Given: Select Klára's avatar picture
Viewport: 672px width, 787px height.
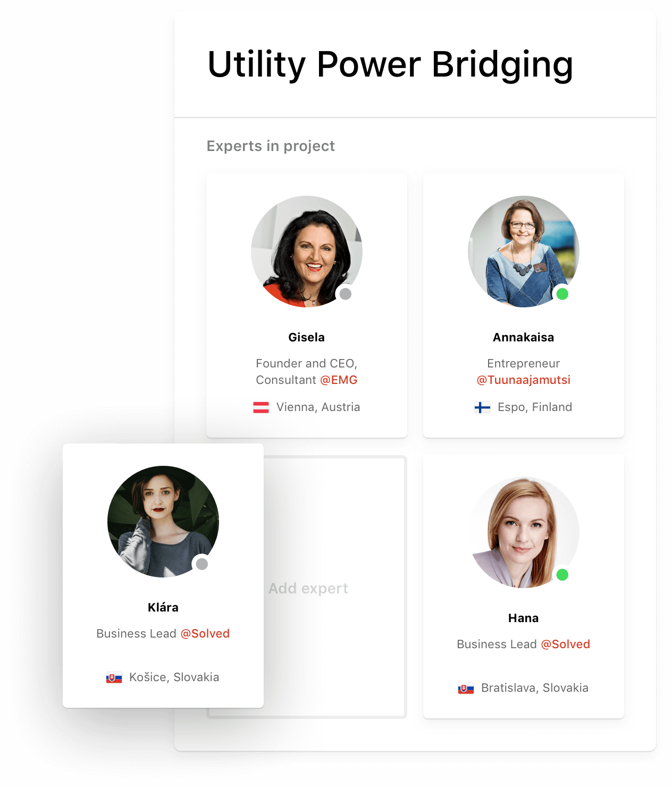Looking at the screenshot, I should click(163, 522).
